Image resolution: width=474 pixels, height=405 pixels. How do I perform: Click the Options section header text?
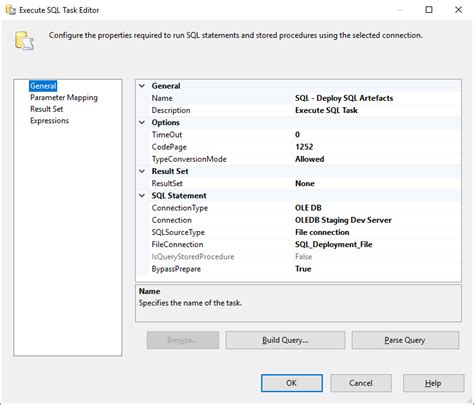(x=166, y=123)
